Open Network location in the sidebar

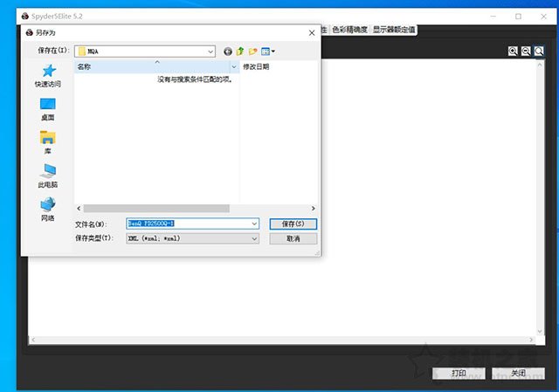click(47, 210)
